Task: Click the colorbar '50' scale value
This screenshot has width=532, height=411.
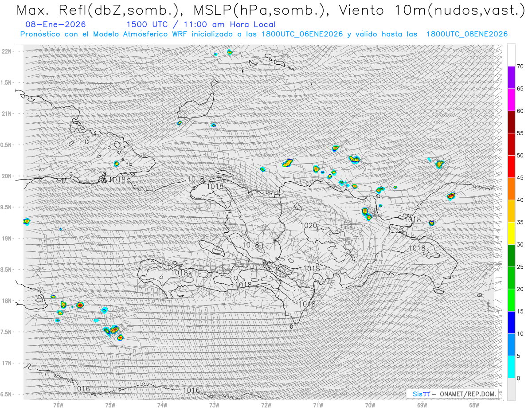Action: 520,155
